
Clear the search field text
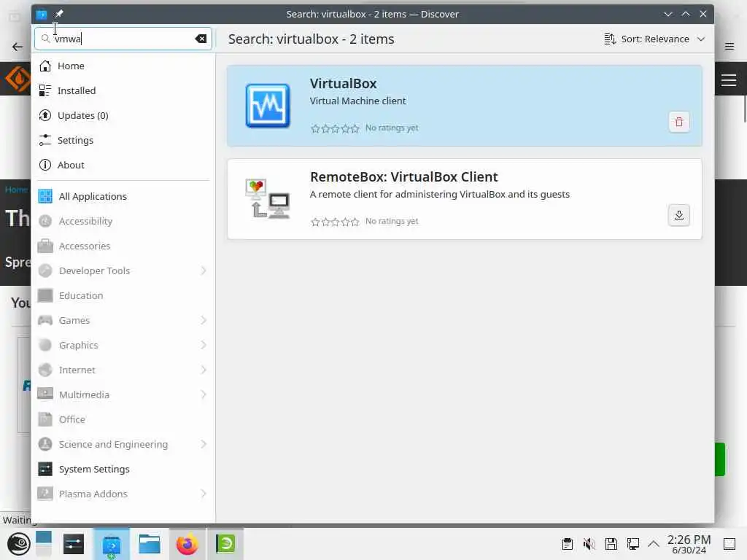201,39
